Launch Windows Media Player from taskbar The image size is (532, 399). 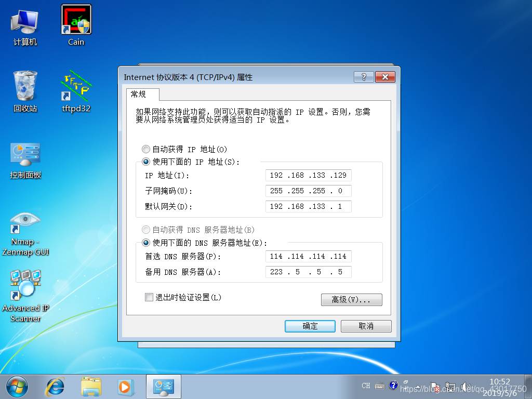125,387
